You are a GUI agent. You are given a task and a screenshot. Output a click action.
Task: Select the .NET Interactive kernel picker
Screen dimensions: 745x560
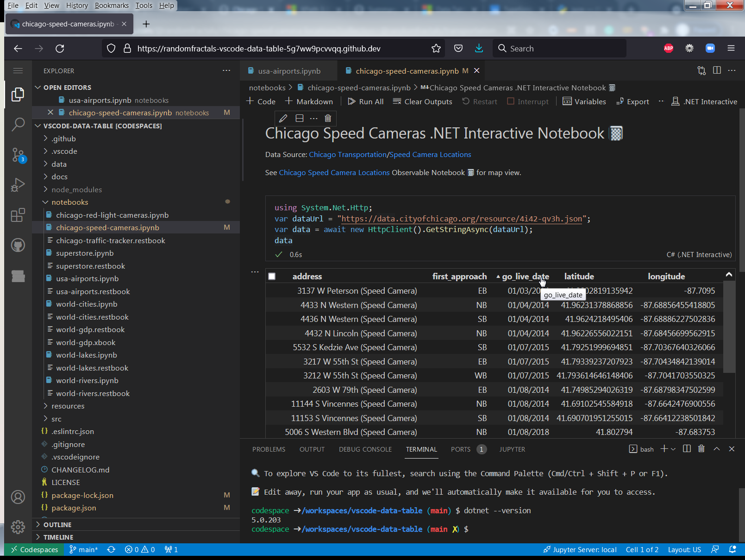click(704, 101)
